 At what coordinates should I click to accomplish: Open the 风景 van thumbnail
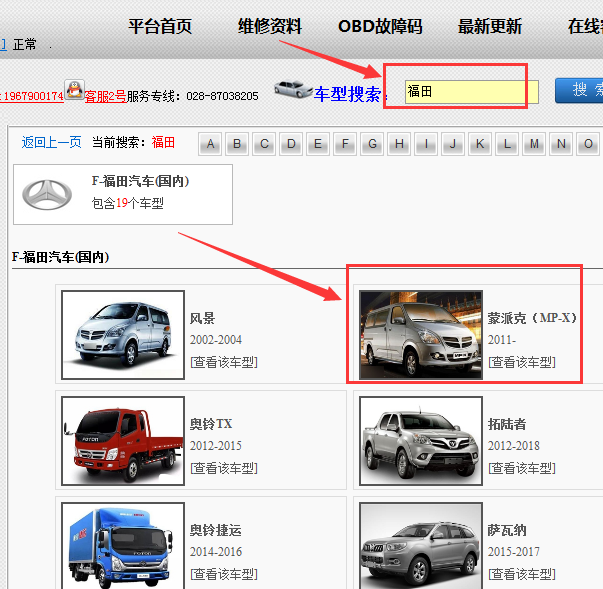[123, 335]
